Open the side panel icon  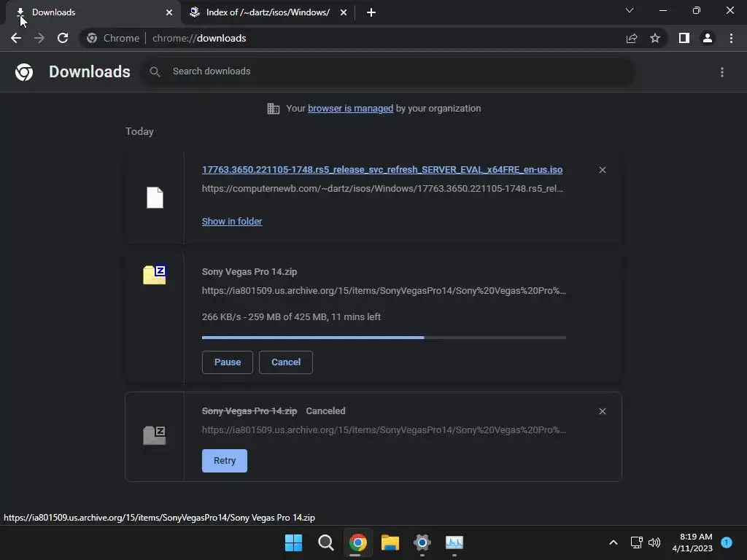(684, 38)
